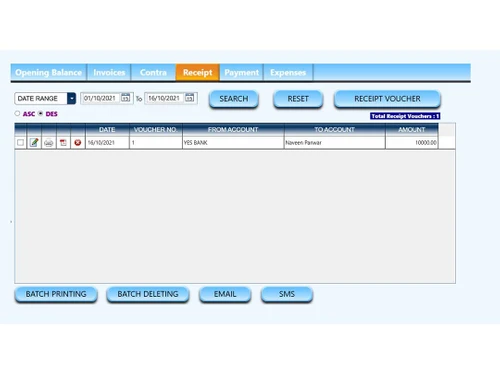Tick the checkbox for voucher row 1
500x375 pixels.
click(x=20, y=143)
